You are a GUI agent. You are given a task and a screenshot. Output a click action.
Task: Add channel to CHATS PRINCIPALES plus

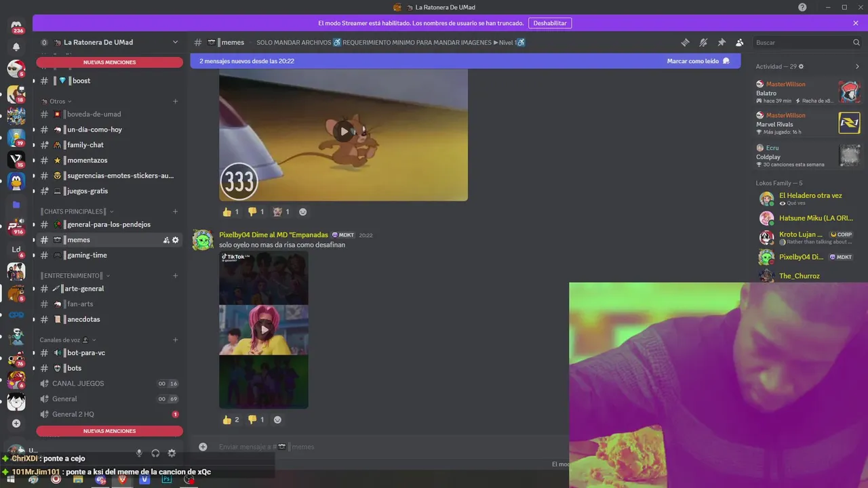[x=175, y=211]
